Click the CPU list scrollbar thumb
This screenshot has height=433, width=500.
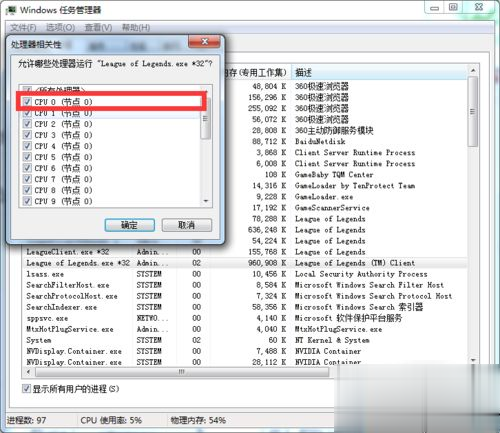tap(205, 118)
